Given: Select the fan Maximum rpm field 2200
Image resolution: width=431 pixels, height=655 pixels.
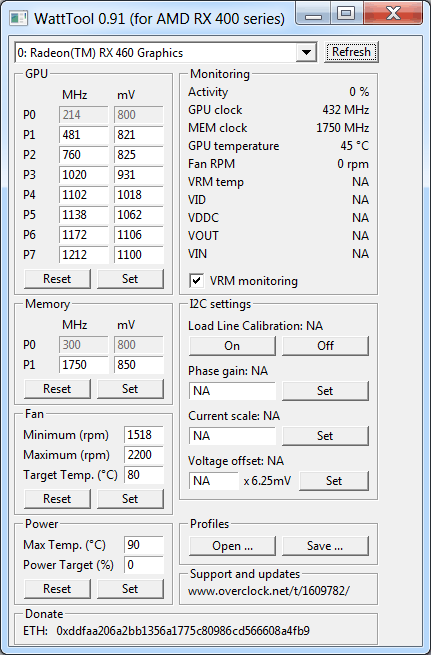Looking at the screenshot, I should [144, 455].
